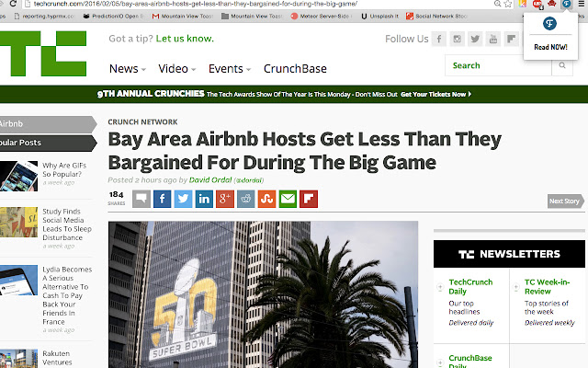Share article by email
The image size is (588, 368).
pos(288,199)
